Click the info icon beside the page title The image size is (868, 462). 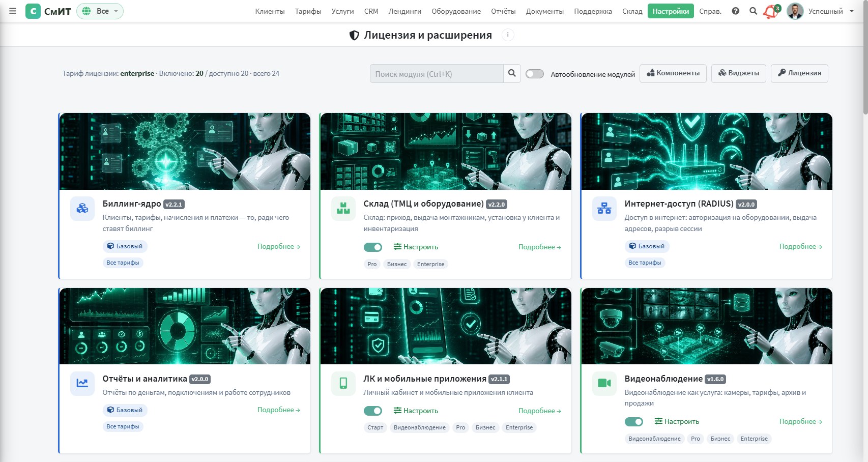[x=508, y=35]
